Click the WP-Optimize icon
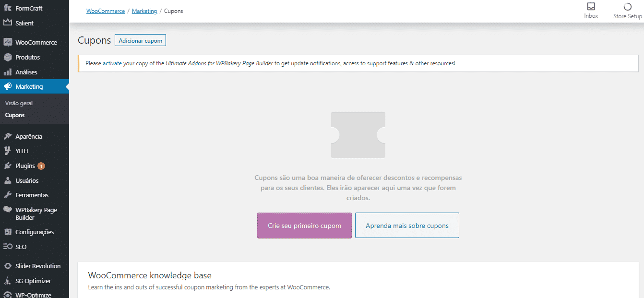644x298 pixels. click(8, 295)
